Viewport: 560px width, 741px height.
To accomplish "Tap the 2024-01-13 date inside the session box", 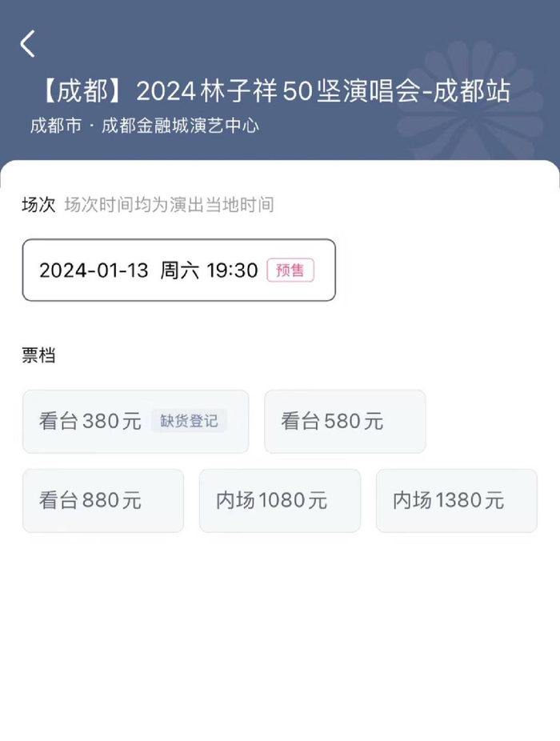I will coord(94,270).
